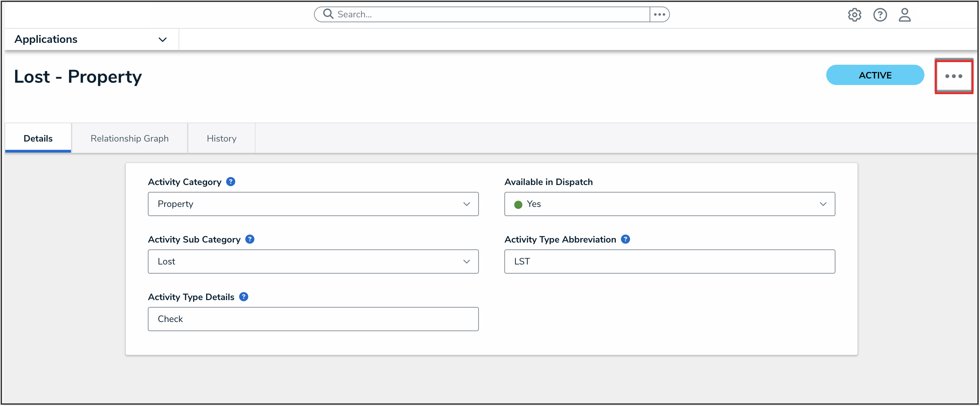
Task: Click the help question mark icon
Action: coord(880,15)
